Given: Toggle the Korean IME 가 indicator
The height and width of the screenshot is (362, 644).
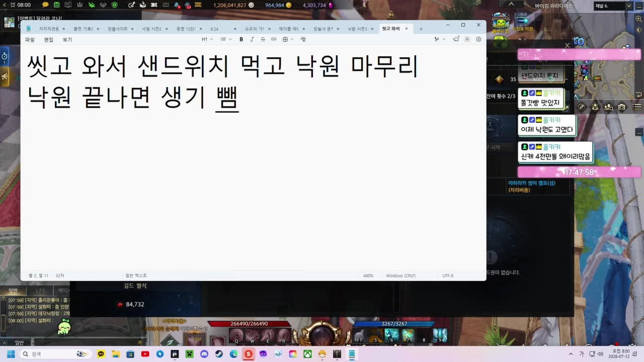Looking at the screenshot, I should 582,354.
